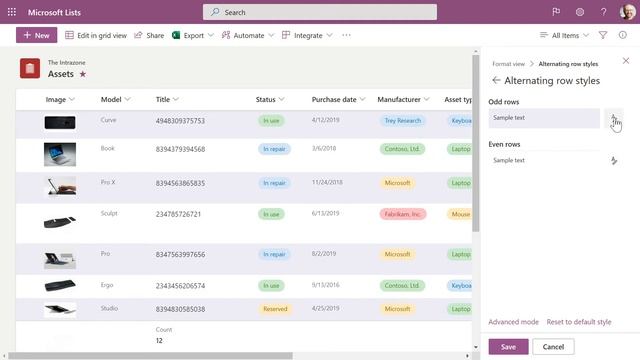This screenshot has height=360, width=640.
Task: Expand the Automate dropdown chevron
Action: (271, 36)
